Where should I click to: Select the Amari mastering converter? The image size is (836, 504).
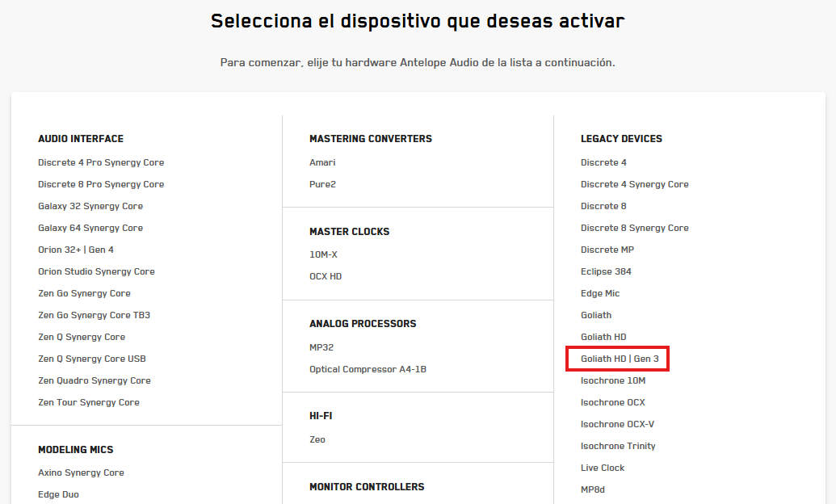pos(322,162)
